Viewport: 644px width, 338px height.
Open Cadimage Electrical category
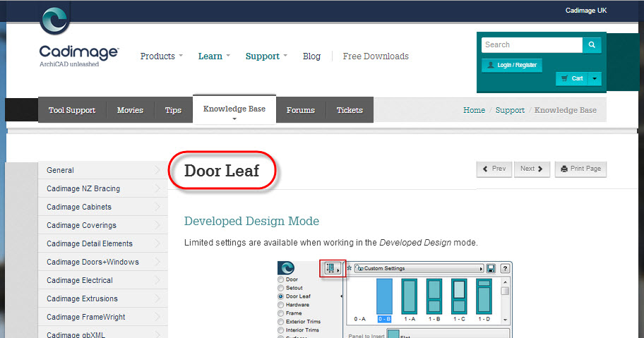click(102, 280)
